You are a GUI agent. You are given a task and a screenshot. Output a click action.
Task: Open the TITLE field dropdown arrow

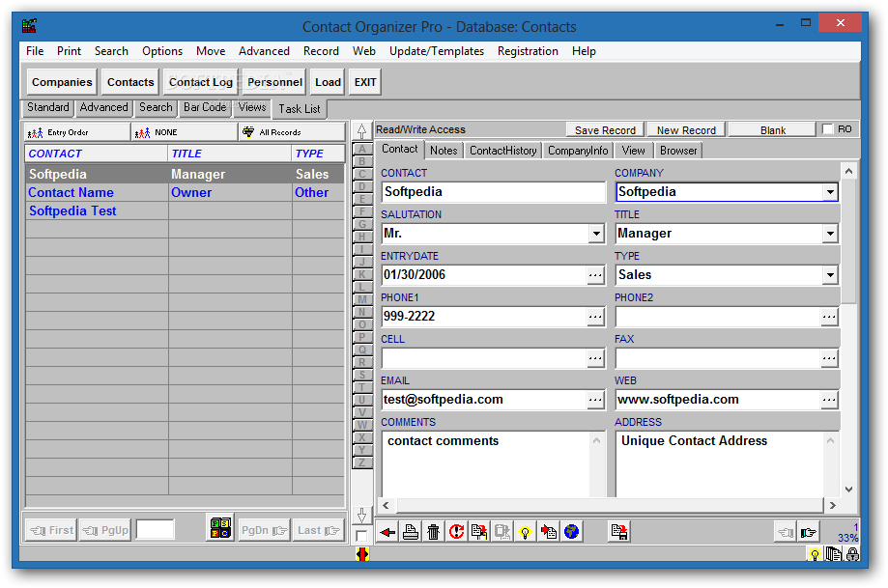[x=830, y=233]
